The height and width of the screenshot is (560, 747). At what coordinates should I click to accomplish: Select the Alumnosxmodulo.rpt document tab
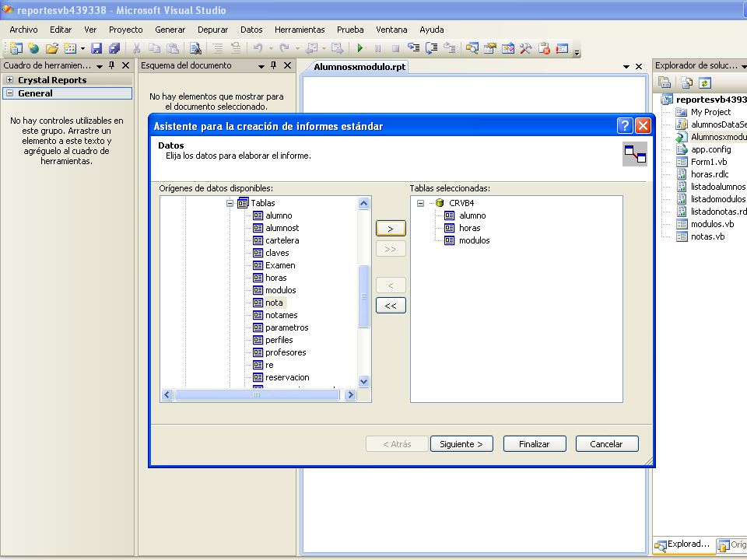click(359, 67)
